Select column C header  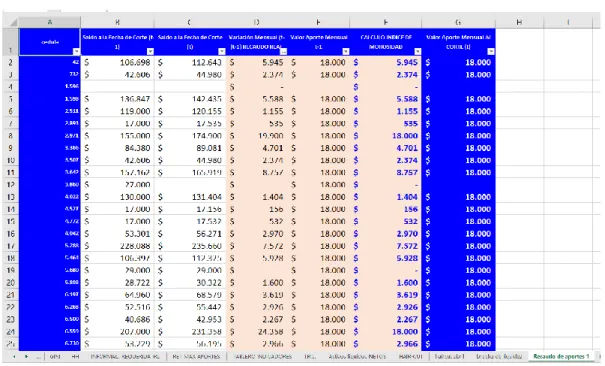(x=189, y=22)
